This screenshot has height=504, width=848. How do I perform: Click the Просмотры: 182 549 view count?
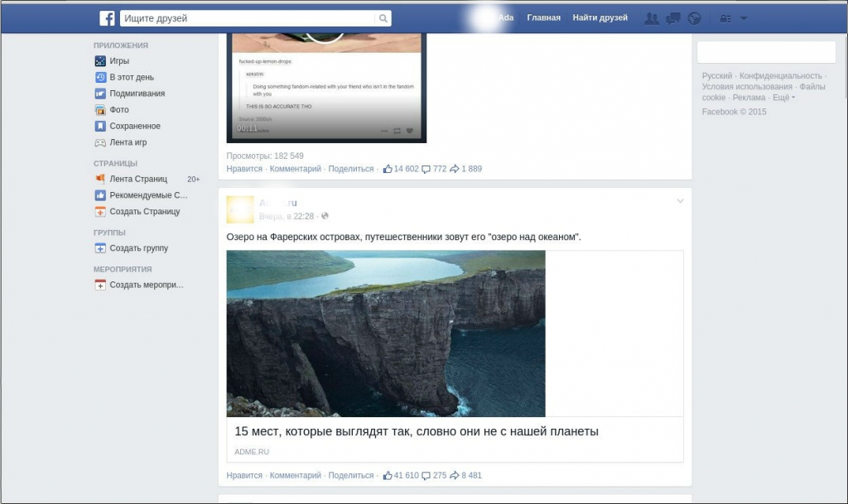tap(265, 156)
